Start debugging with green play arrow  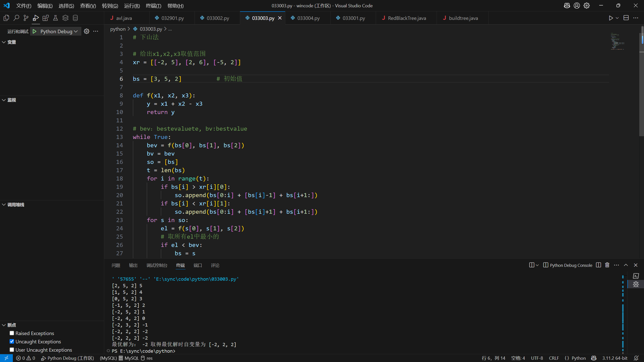(35, 31)
